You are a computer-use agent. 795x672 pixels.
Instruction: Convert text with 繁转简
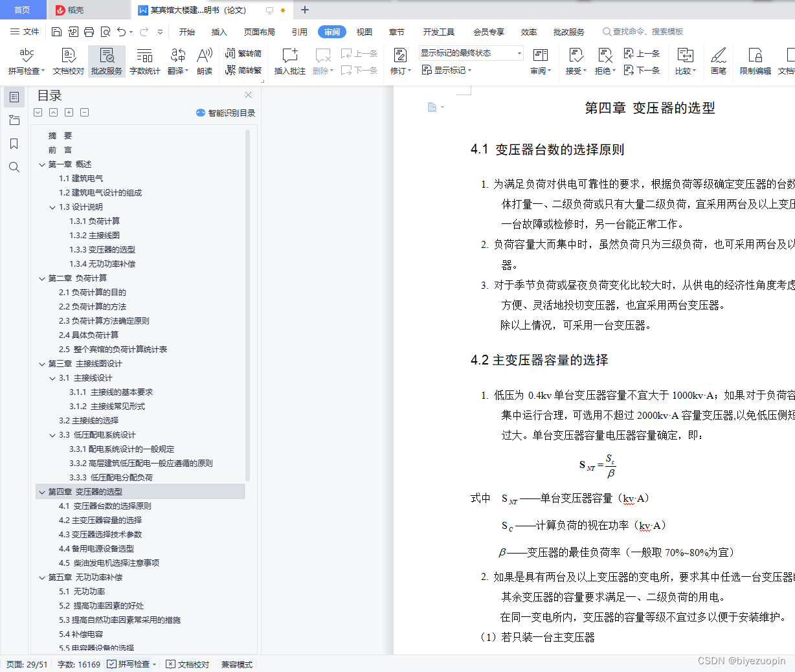tap(243, 54)
